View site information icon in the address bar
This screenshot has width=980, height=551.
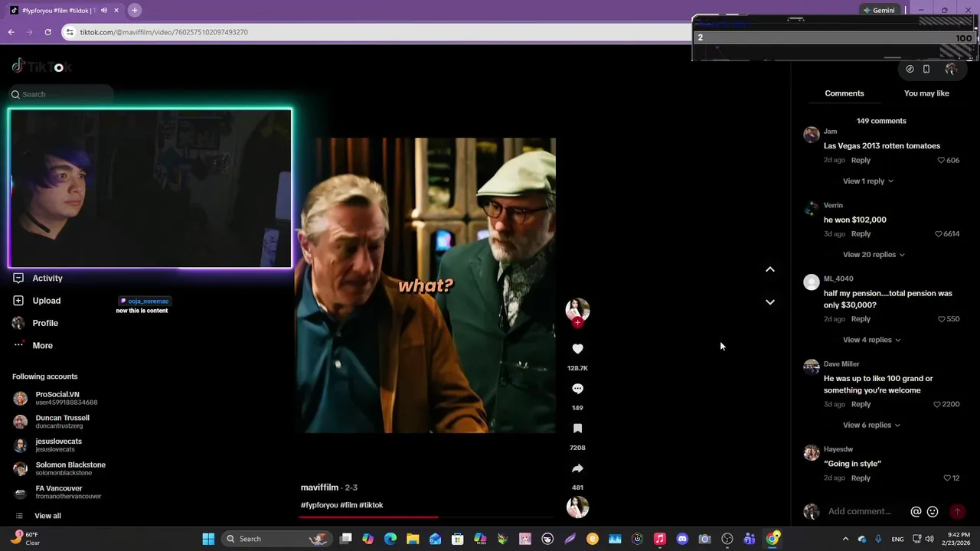[70, 32]
